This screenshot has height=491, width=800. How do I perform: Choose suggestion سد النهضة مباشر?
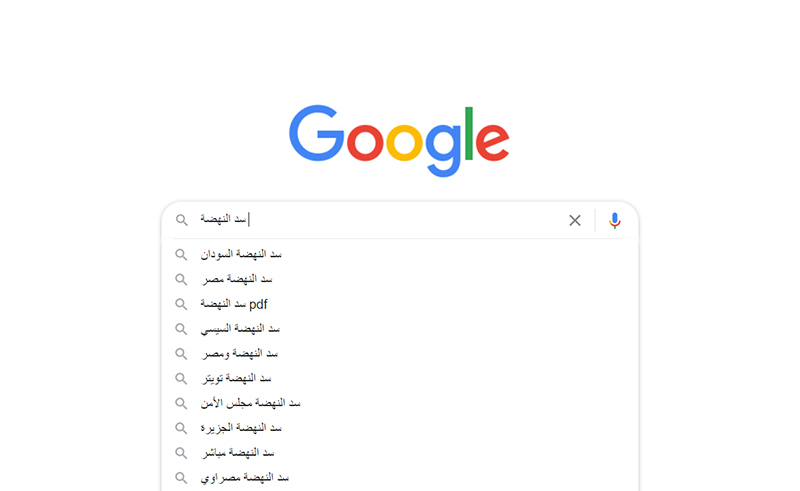[400, 453]
